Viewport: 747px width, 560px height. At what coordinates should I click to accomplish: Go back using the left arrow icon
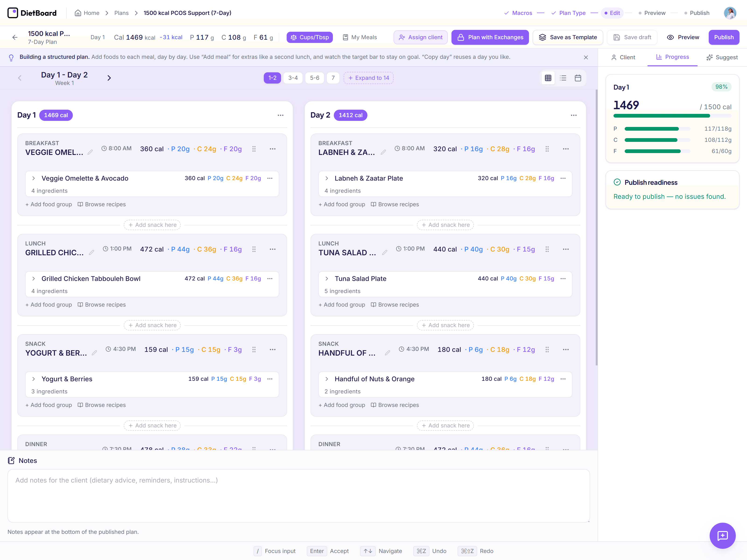point(15,38)
